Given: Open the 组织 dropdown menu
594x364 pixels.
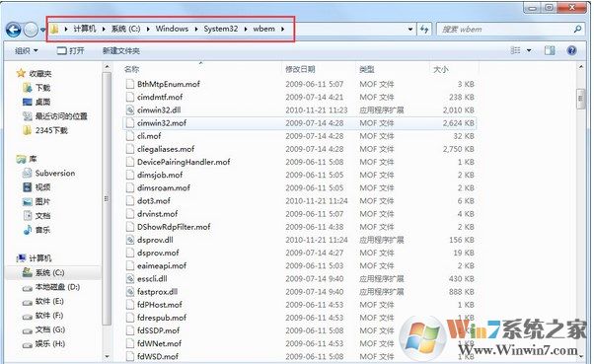Looking at the screenshot, I should click(27, 50).
